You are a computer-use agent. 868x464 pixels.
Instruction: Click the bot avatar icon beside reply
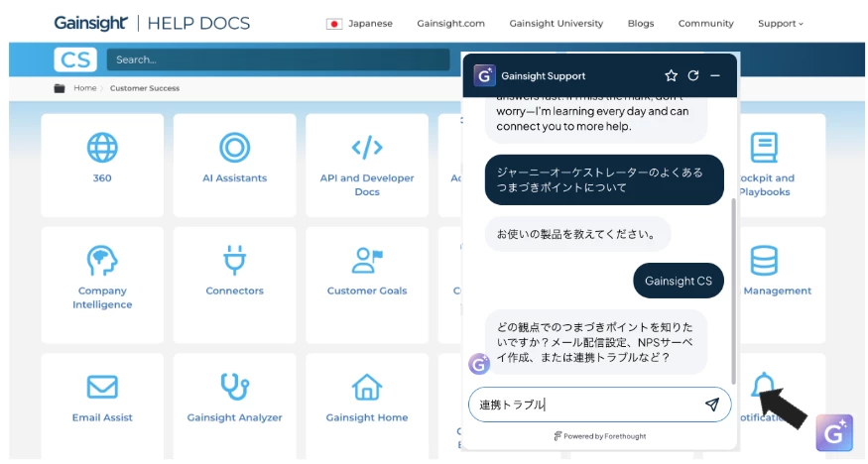(479, 364)
